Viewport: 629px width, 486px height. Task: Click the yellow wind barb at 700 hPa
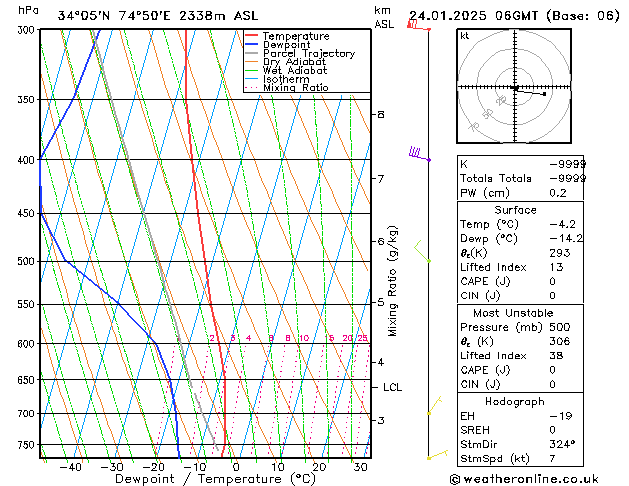point(434,405)
